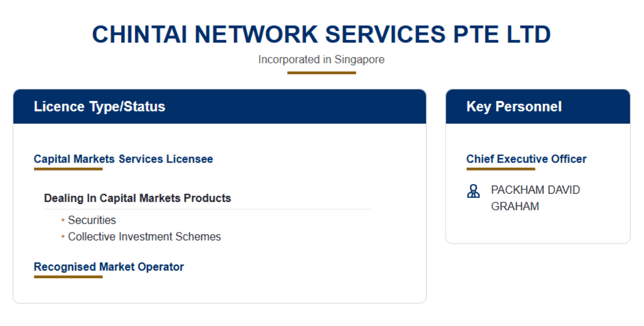
Task: Click the person icon beside the CEO name
Action: [474, 191]
